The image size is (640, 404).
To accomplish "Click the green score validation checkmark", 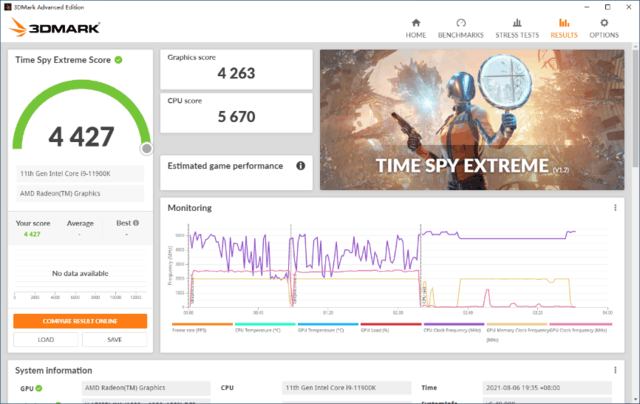I will coord(118,60).
